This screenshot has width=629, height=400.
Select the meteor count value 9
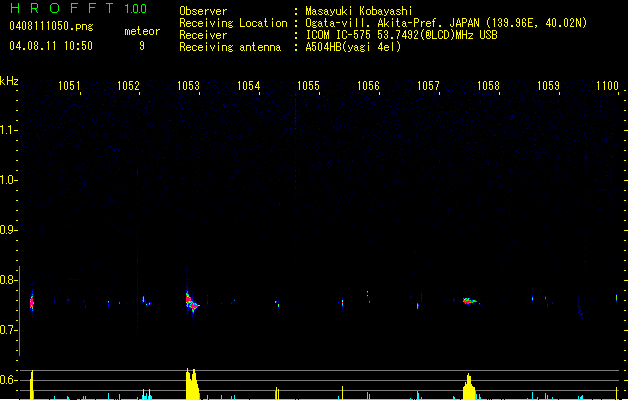(x=142, y=46)
